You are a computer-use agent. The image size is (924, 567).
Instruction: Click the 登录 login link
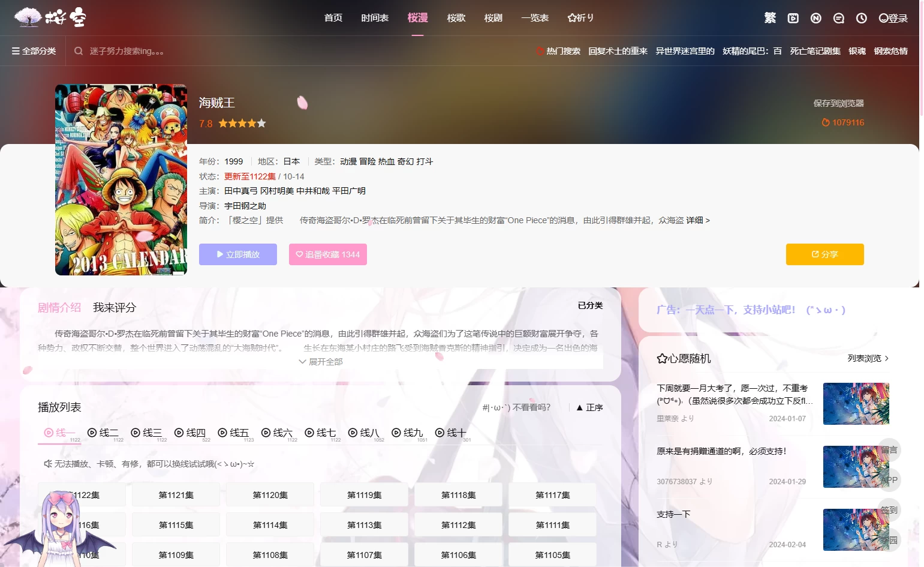click(x=893, y=18)
